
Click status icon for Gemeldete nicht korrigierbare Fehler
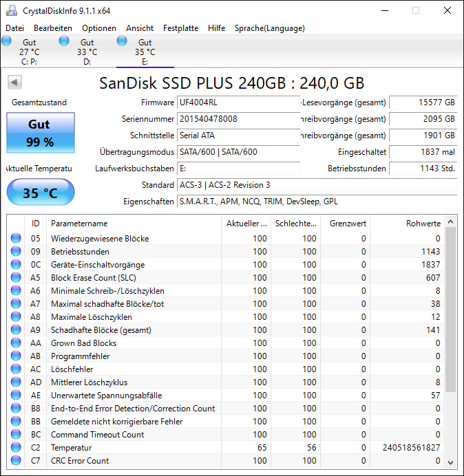pyautogui.click(x=16, y=421)
